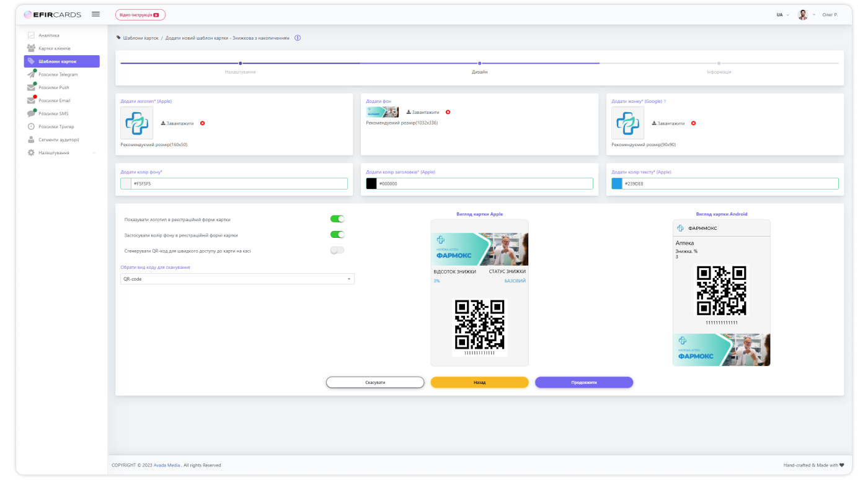Open Розсилки Email in the sidebar

(55, 100)
